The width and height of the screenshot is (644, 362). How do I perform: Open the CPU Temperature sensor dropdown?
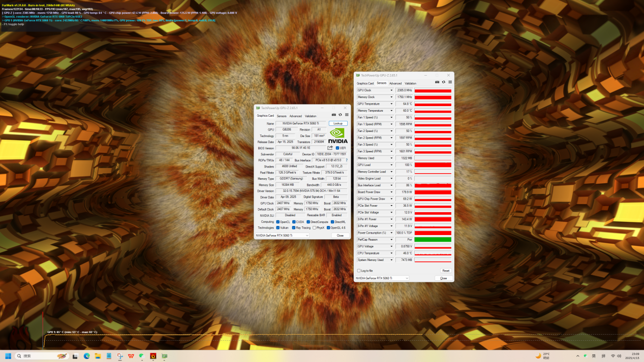click(391, 253)
